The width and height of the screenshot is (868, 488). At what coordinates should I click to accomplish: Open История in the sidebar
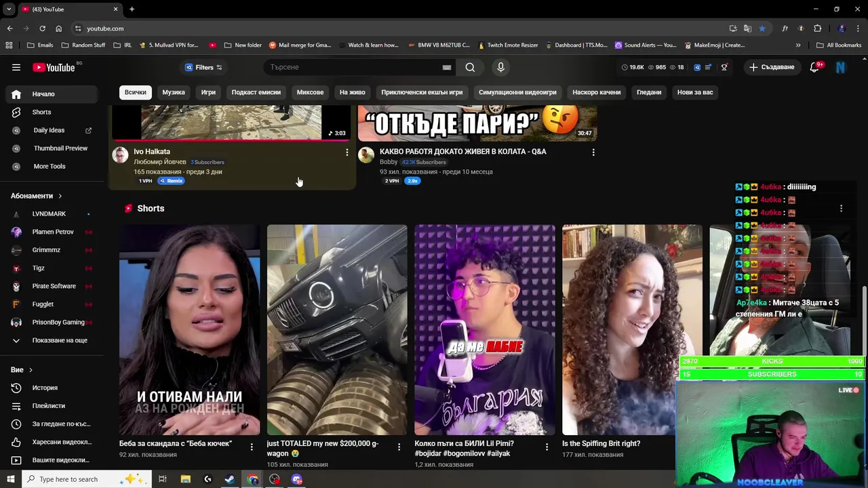coord(52,388)
